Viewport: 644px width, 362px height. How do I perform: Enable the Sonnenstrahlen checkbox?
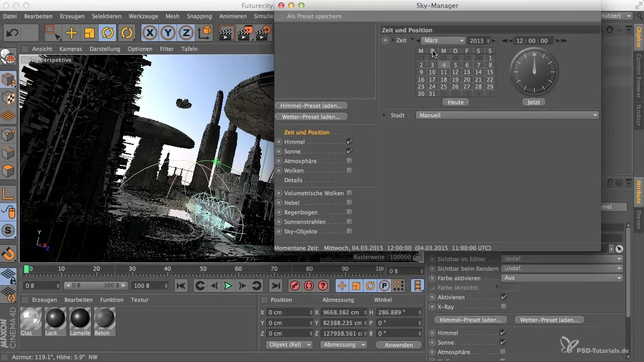coord(349,222)
